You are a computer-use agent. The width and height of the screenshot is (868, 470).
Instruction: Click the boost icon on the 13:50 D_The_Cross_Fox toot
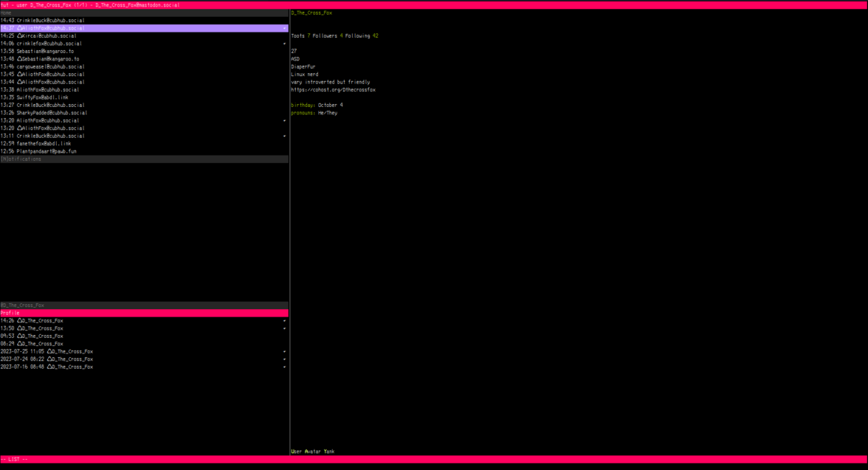pos(19,328)
